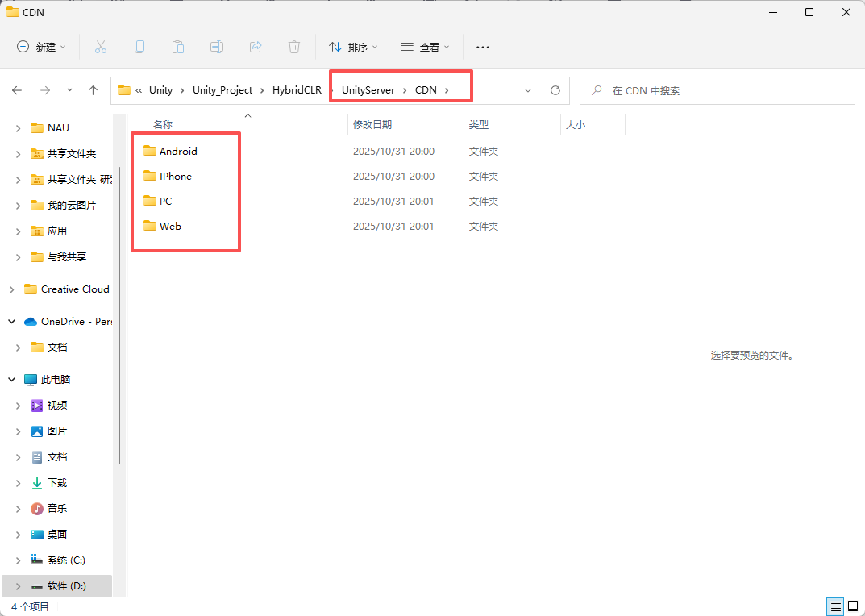Click the Android folder icon
Viewport: 865px width, 616px height.
tap(149, 151)
